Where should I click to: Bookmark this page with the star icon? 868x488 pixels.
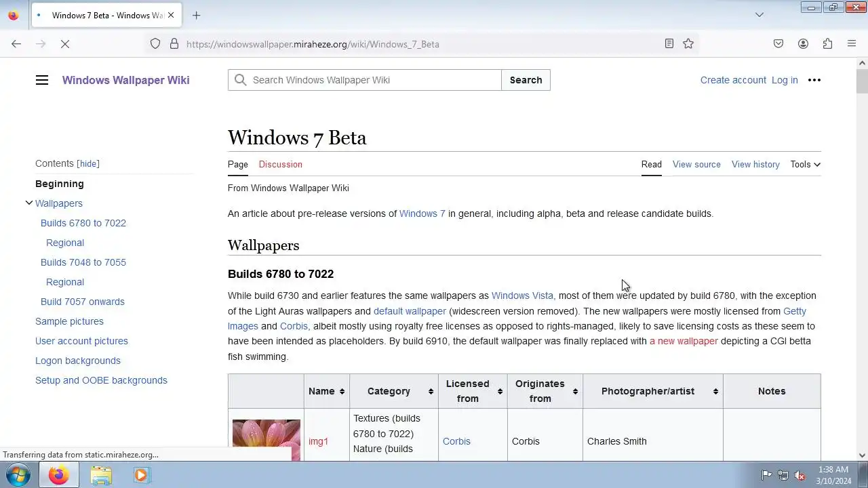pos(688,44)
